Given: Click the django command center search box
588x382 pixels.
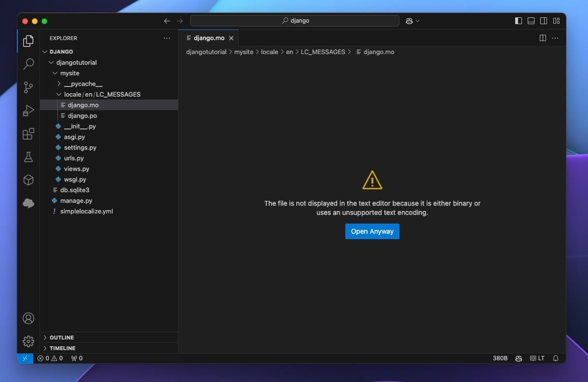Looking at the screenshot, I should pos(295,21).
